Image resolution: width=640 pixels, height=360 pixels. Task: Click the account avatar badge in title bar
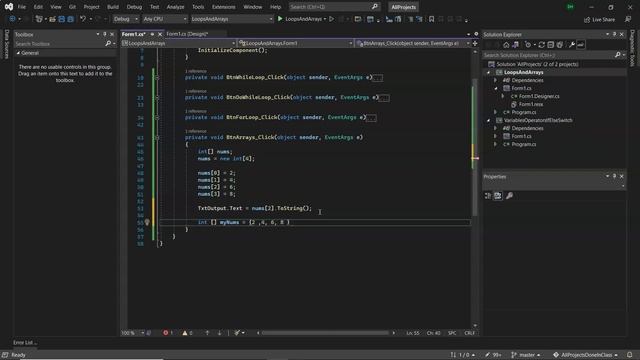pos(570,7)
